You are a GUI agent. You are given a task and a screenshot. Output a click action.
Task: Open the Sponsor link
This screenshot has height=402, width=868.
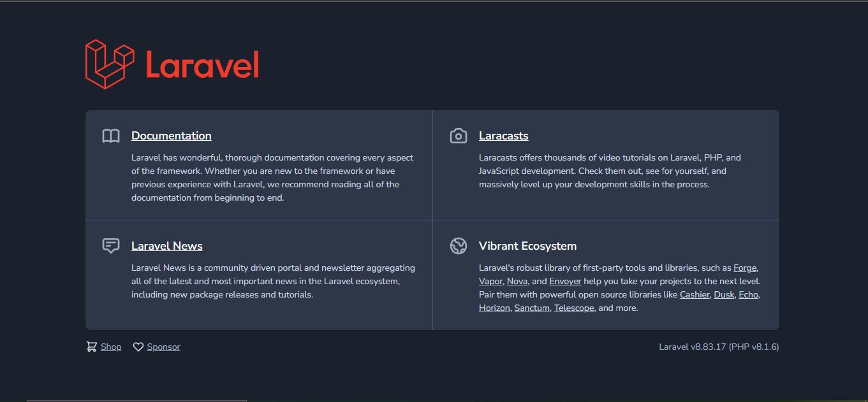click(x=164, y=347)
